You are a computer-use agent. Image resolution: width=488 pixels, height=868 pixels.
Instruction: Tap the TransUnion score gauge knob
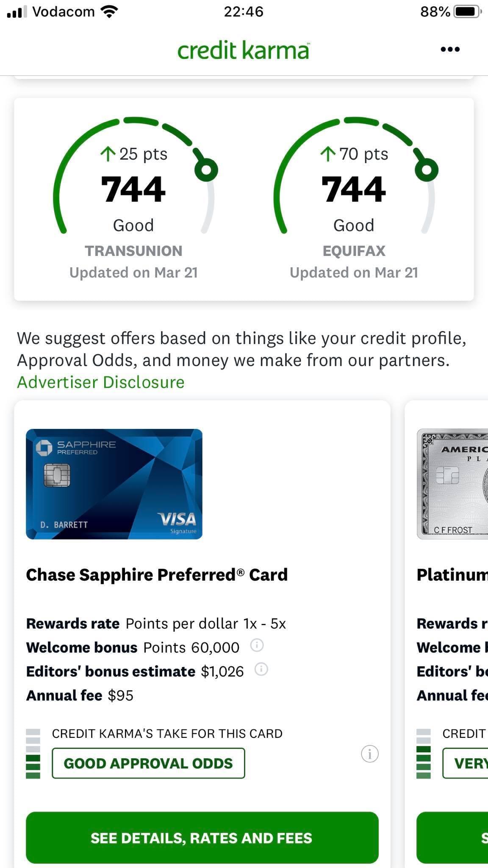[x=206, y=170]
